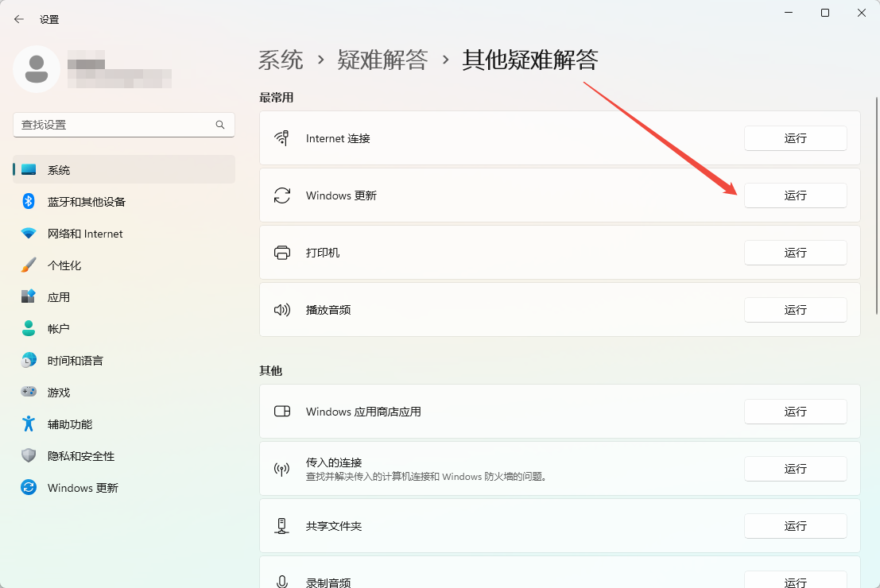Select 隐私和安全性 in the sidebar
This screenshot has height=588, width=880.
point(124,455)
